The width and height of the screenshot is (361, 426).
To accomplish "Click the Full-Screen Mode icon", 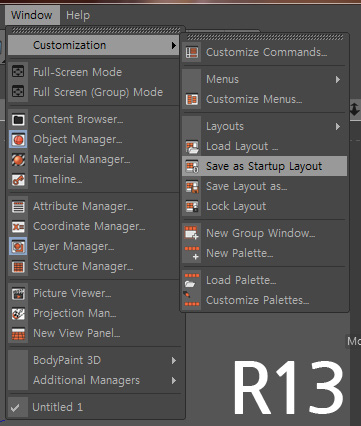I will point(18,72).
